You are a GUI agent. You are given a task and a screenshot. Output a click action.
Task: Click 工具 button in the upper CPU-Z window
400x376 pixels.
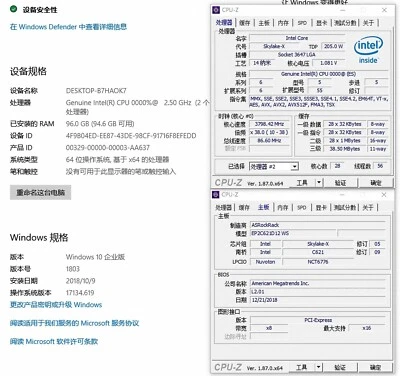(x=302, y=182)
